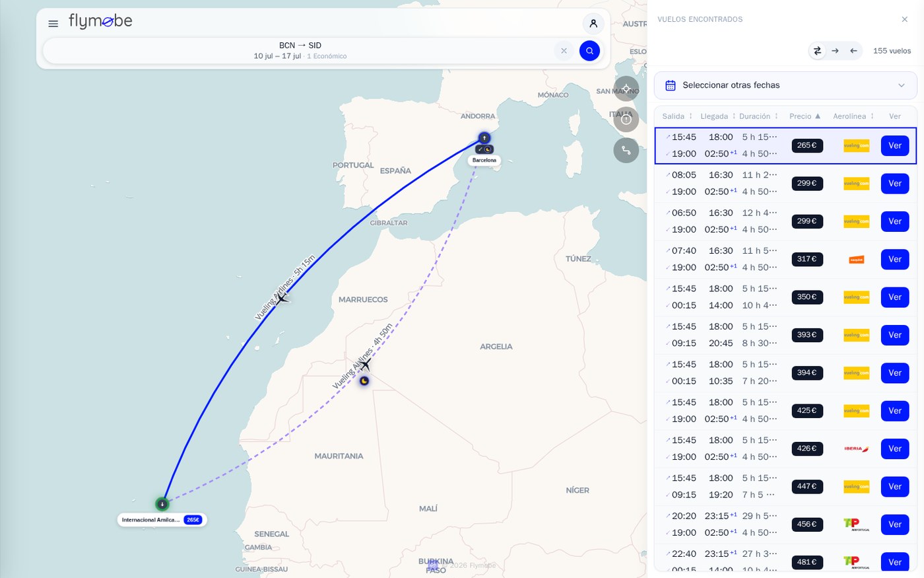Screen dimensions: 924x578
Task: Select the 447 € Vueling flight row
Action: [785, 487]
